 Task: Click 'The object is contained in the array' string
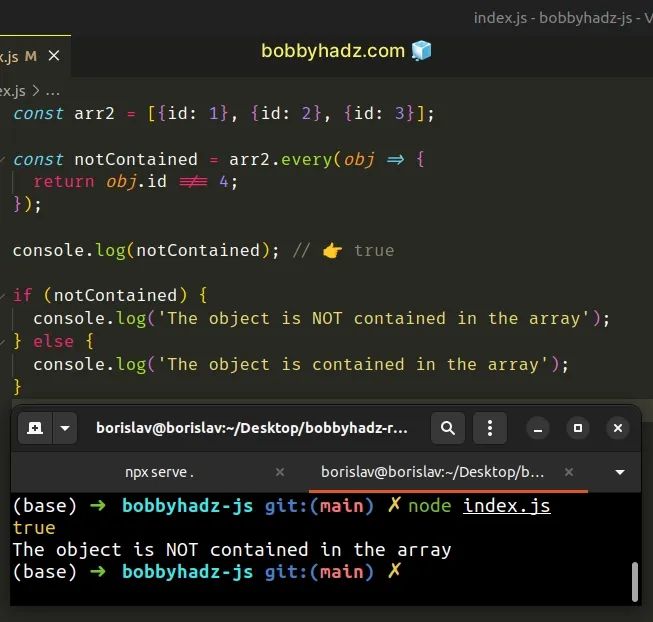[353, 364]
